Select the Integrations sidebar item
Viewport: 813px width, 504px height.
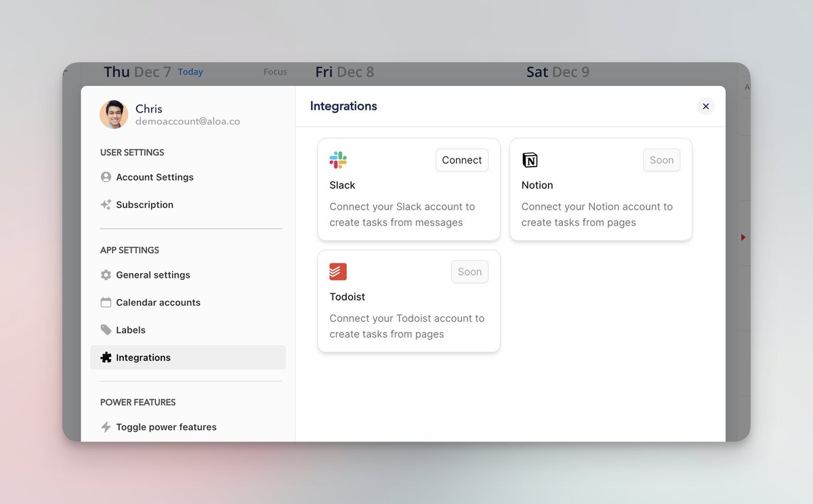[x=188, y=358]
